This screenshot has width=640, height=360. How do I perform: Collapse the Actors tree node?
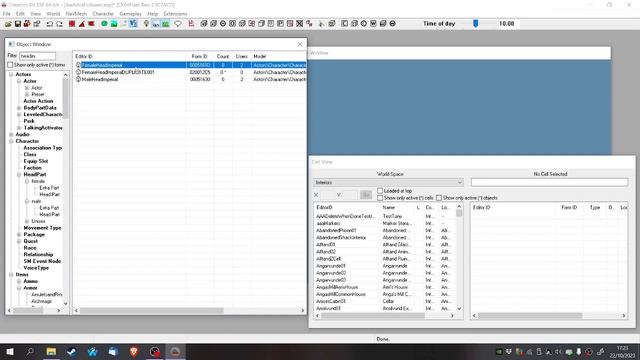[11, 75]
